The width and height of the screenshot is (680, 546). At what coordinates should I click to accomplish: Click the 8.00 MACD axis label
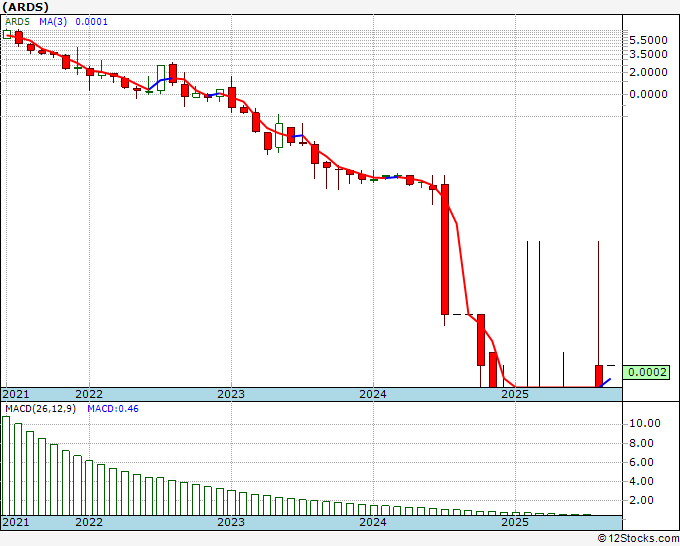tap(641, 443)
